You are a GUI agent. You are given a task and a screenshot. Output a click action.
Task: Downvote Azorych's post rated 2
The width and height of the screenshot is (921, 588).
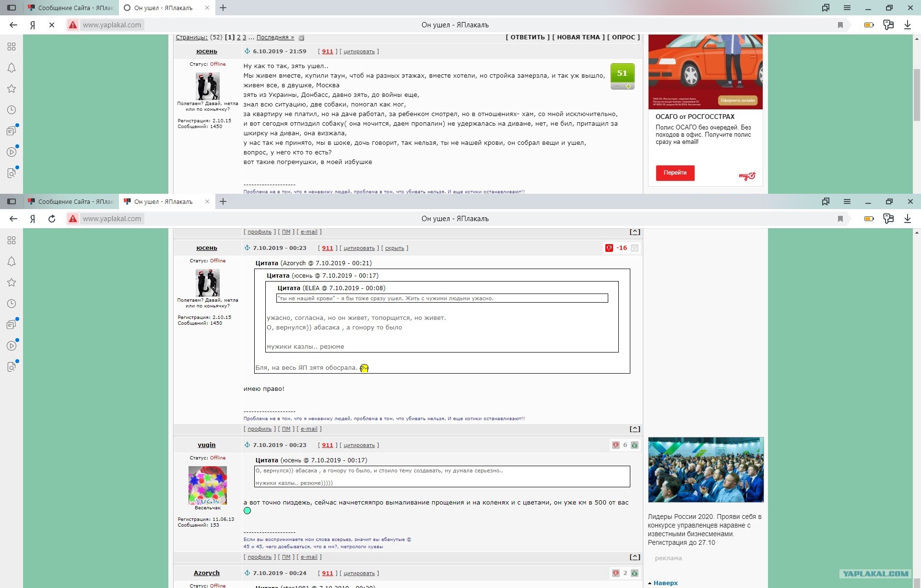click(616, 573)
